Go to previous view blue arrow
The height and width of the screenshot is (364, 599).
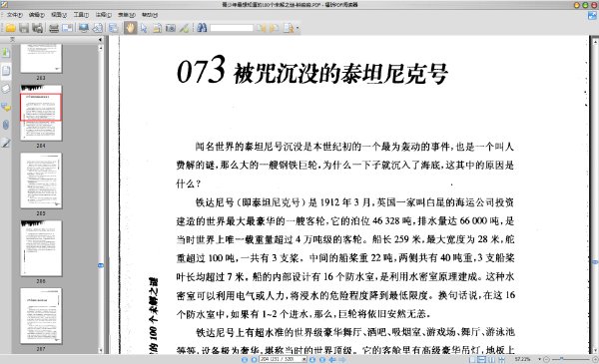(332, 360)
